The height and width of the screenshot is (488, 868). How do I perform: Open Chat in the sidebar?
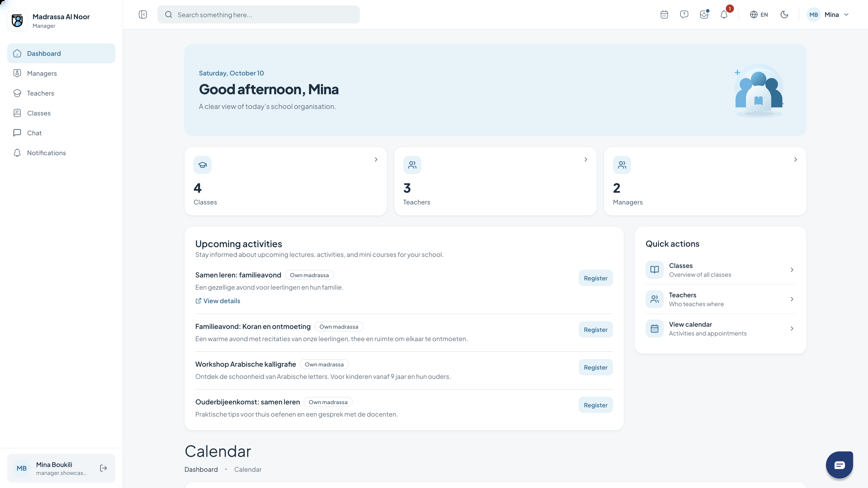coord(61,133)
